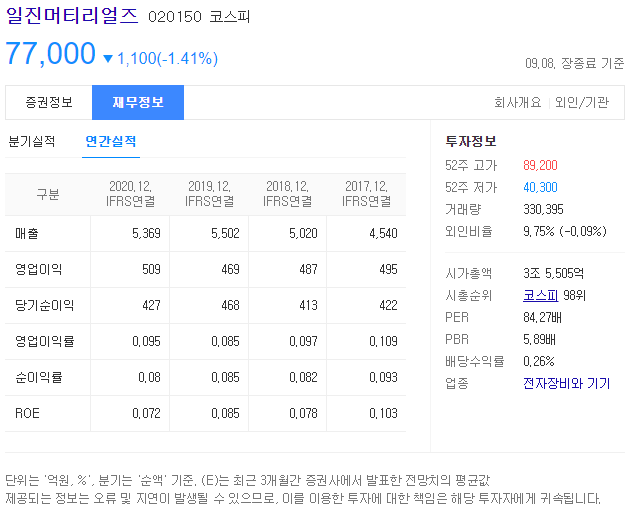Click the 2017 영업이익률 value 0.109

tap(383, 341)
